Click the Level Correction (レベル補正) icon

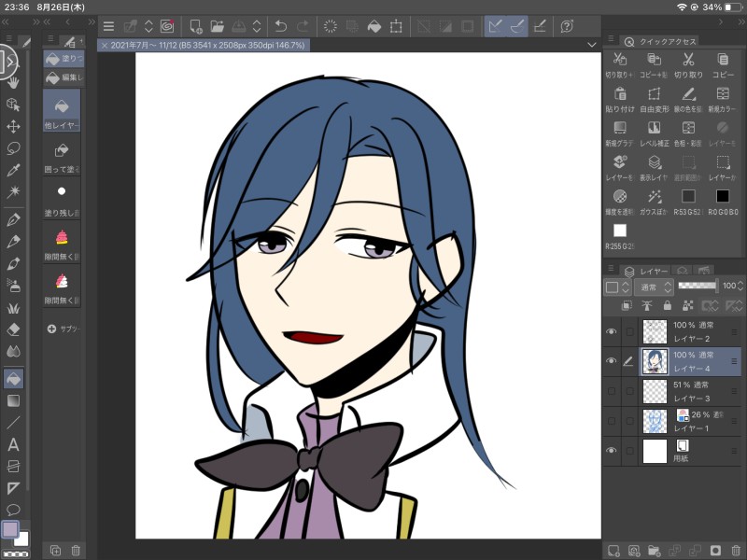pos(655,128)
